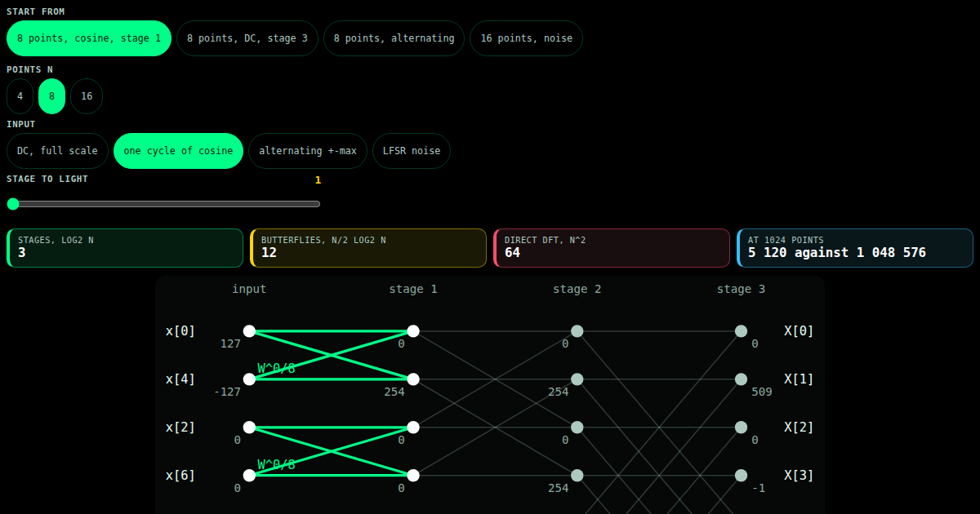
Task: Select "DC, full scale" input
Action: click(57, 151)
